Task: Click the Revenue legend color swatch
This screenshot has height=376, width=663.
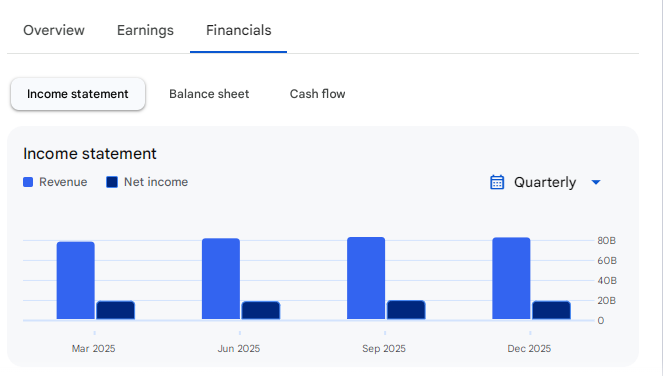Action: 28,182
